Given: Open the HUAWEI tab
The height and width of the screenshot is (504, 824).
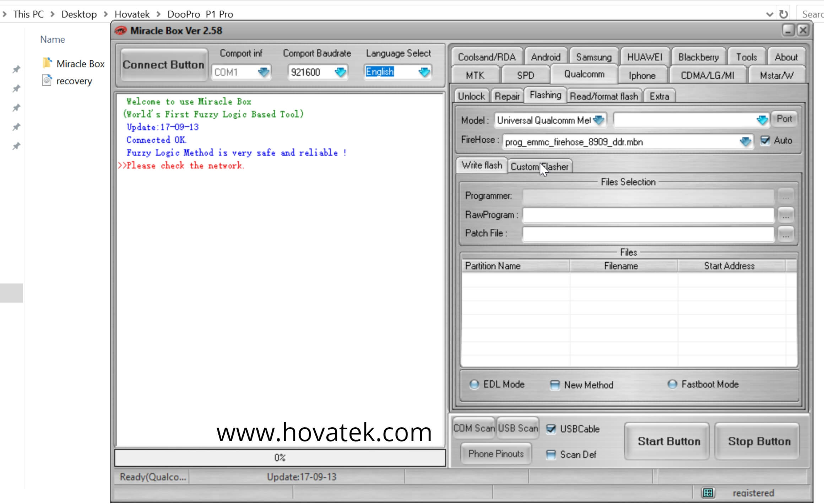Looking at the screenshot, I should 645,57.
